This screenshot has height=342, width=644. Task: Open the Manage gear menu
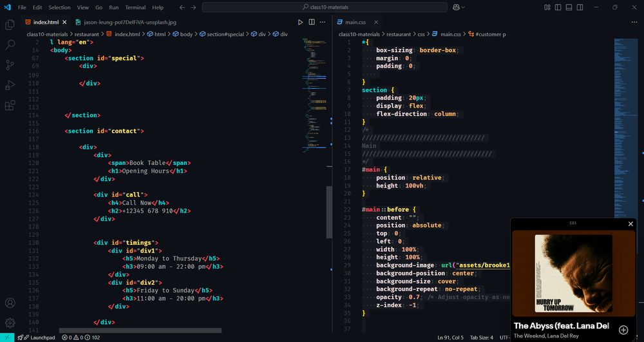click(x=10, y=323)
